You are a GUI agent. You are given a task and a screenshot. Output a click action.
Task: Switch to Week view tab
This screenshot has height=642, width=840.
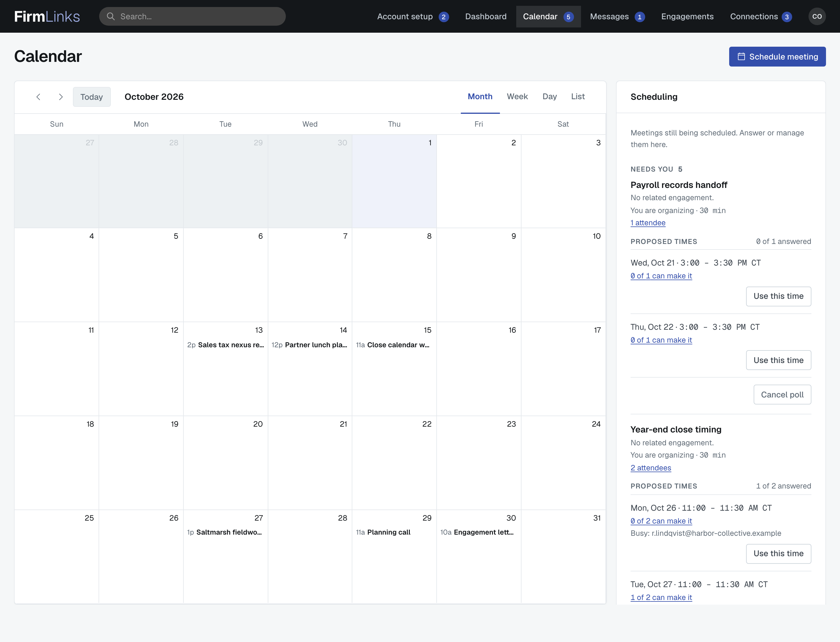click(x=517, y=97)
